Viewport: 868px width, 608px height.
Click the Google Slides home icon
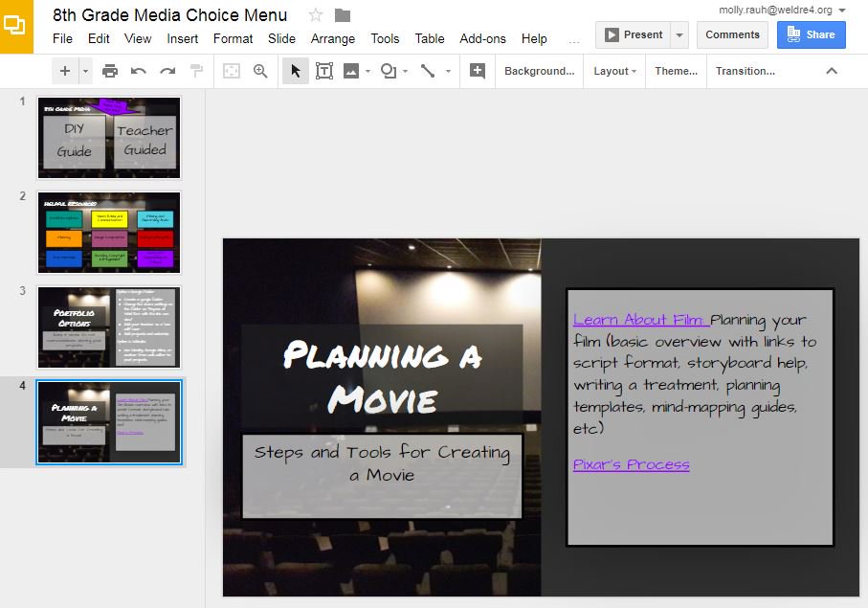coord(16,27)
